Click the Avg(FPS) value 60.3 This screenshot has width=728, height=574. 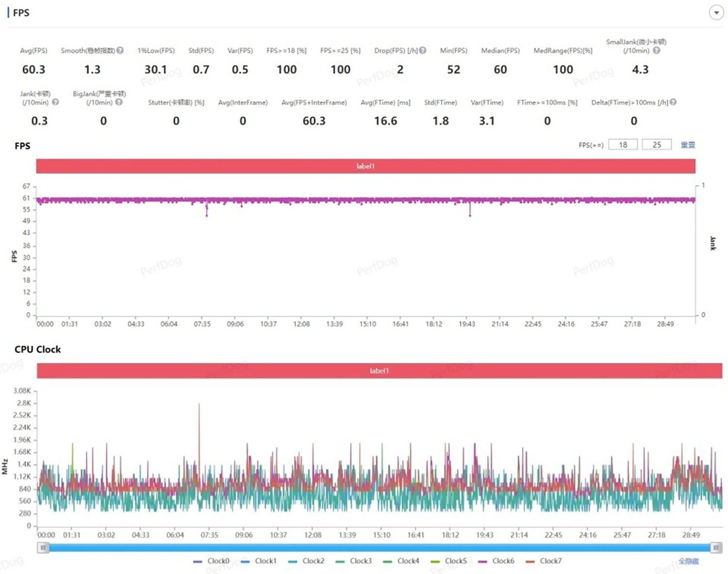[33, 69]
